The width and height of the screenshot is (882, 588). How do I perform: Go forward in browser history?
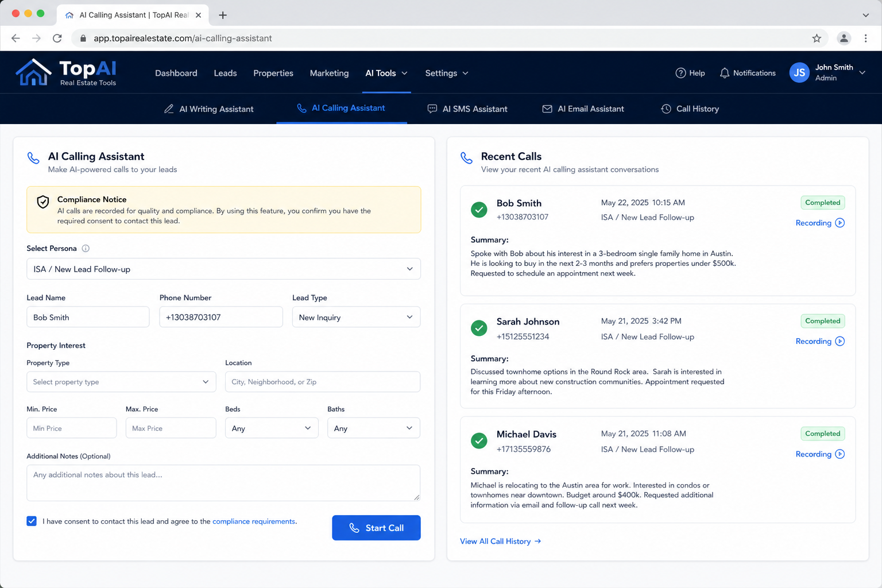click(x=36, y=38)
